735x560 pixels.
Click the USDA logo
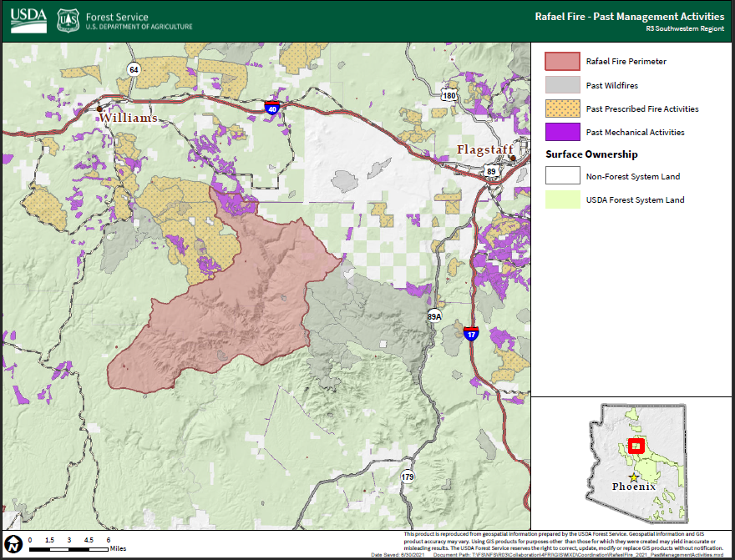click(26, 19)
